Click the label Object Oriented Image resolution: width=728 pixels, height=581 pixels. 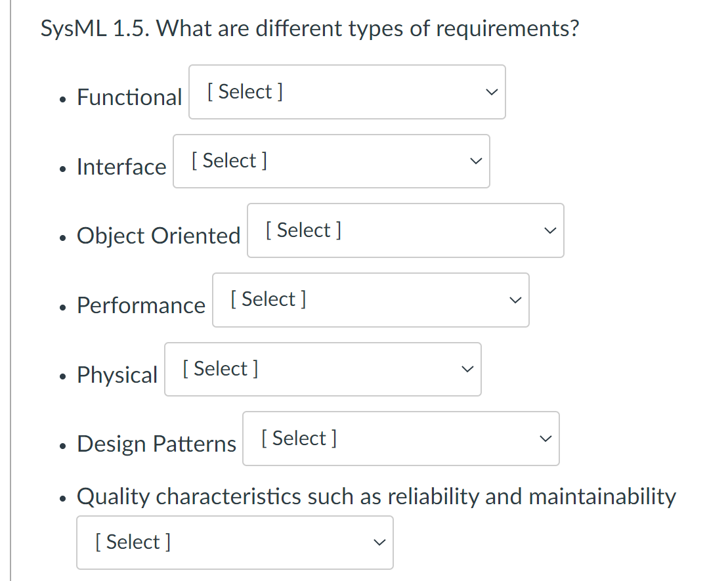pyautogui.click(x=158, y=236)
